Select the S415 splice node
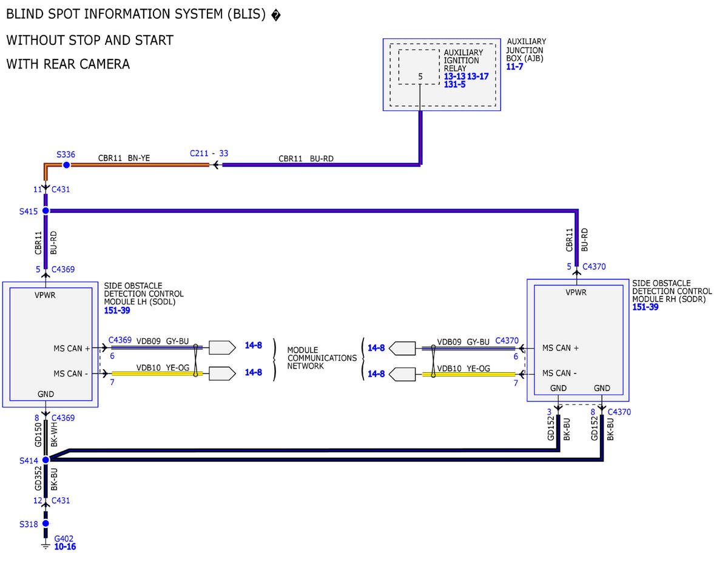This screenshot has height=562, width=728. click(x=45, y=211)
